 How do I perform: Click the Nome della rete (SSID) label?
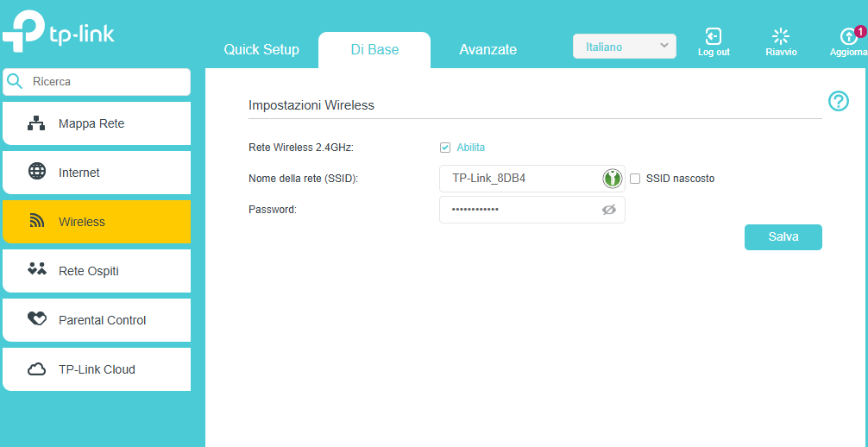pos(304,179)
